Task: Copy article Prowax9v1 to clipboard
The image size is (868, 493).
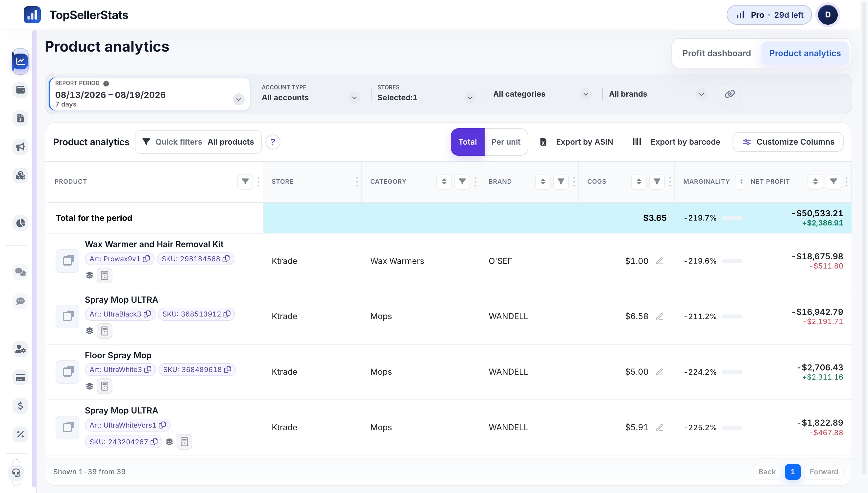Action: 146,259
